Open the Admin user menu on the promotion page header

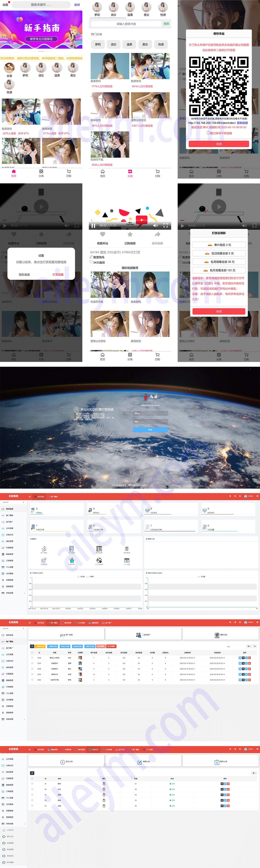(249, 622)
